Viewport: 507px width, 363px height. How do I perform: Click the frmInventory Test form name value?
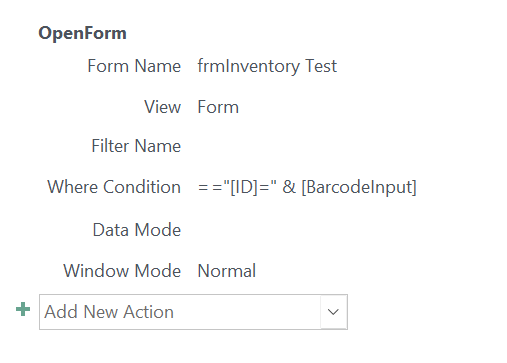pos(267,66)
